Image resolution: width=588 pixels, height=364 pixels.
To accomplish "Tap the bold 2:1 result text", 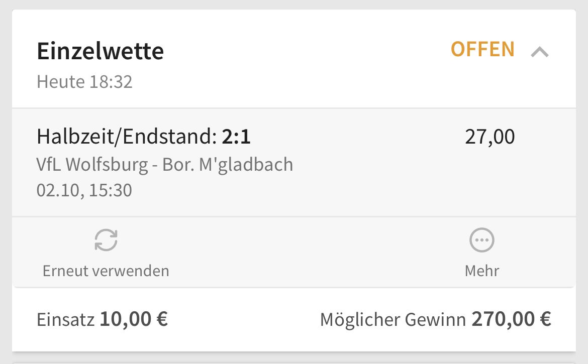I will pyautogui.click(x=236, y=137).
